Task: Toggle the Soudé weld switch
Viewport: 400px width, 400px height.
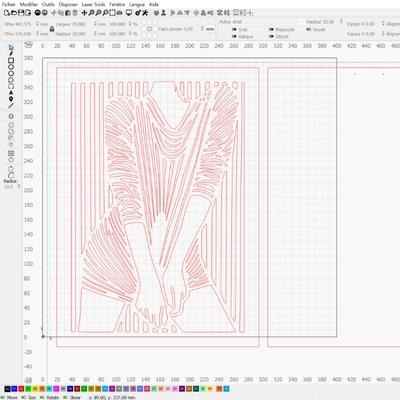Action: 309,29
